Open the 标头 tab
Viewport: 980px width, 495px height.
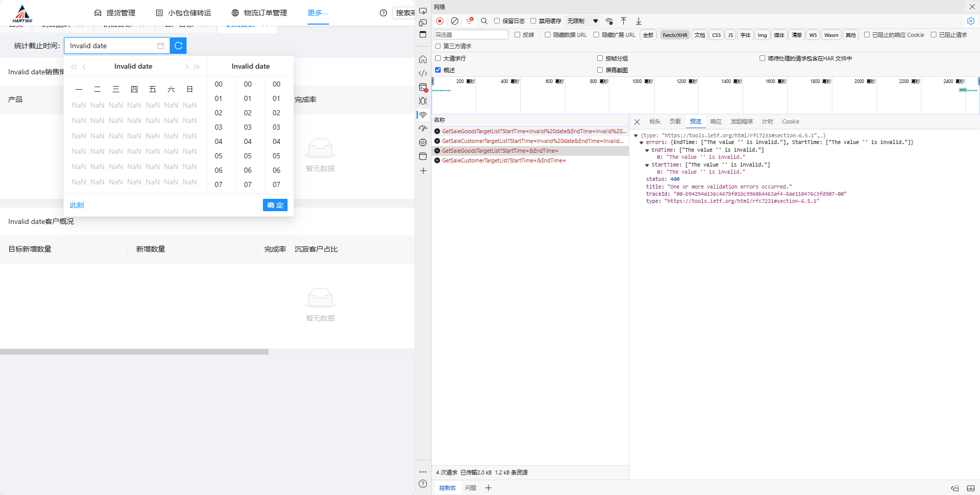[655, 122]
